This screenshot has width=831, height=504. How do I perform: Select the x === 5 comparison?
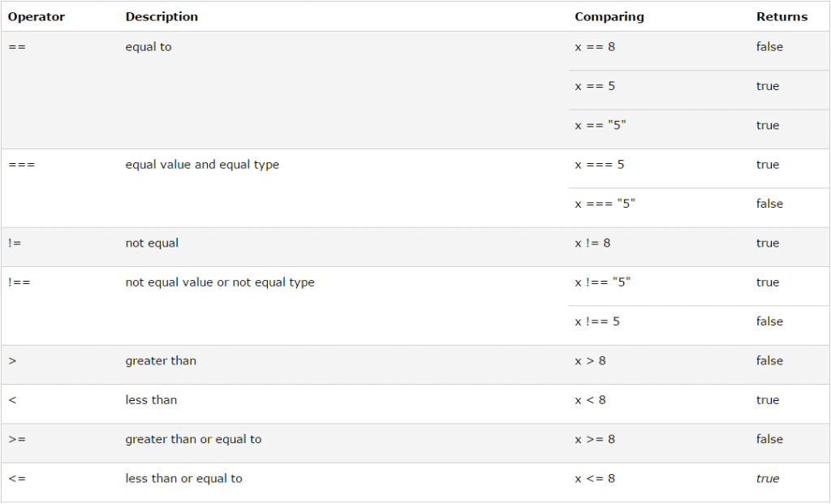click(600, 164)
